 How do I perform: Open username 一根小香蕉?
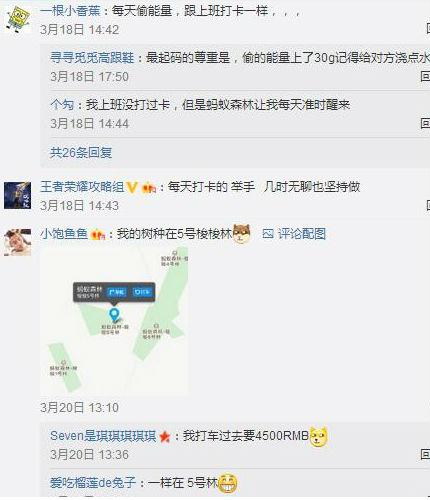point(70,11)
